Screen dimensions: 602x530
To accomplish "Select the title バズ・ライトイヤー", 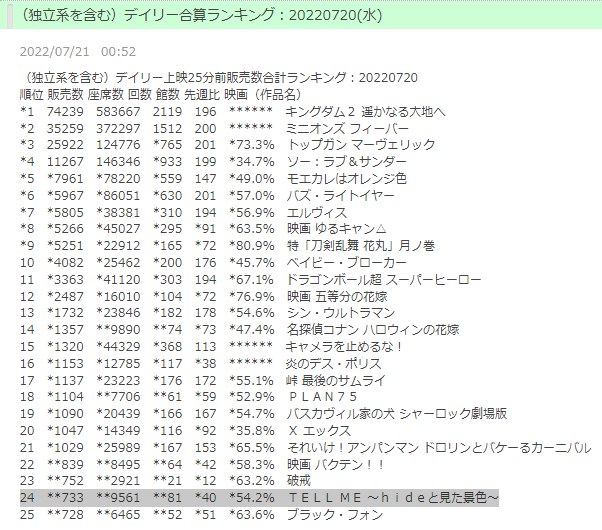I will coord(341,195).
